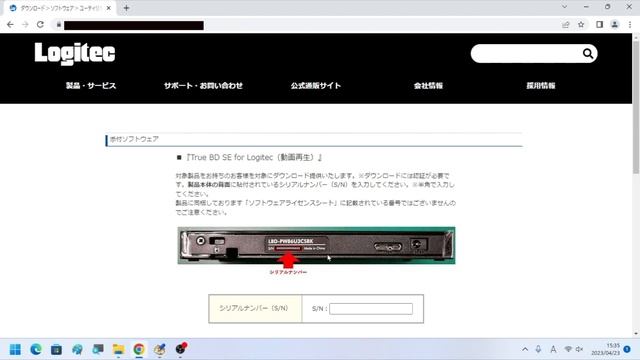Click the 添付ソフトウェア section header
The height and width of the screenshot is (360, 640).
(314, 140)
